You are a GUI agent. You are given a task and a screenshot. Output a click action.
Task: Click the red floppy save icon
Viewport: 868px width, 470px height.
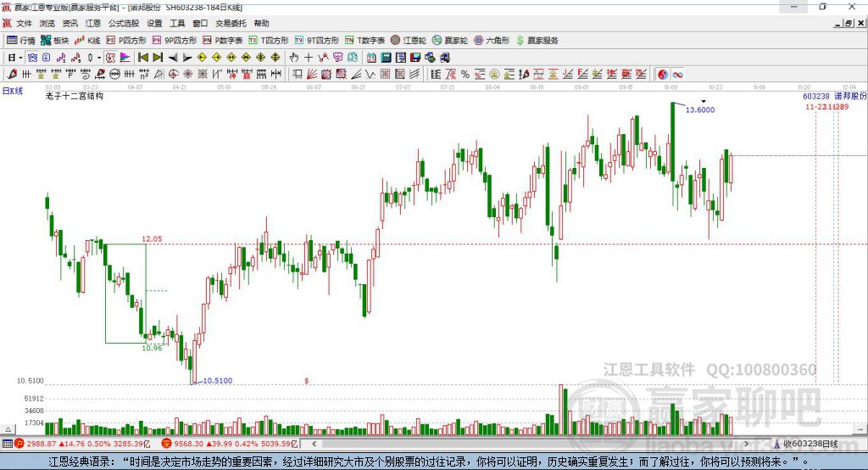pyautogui.click(x=415, y=58)
